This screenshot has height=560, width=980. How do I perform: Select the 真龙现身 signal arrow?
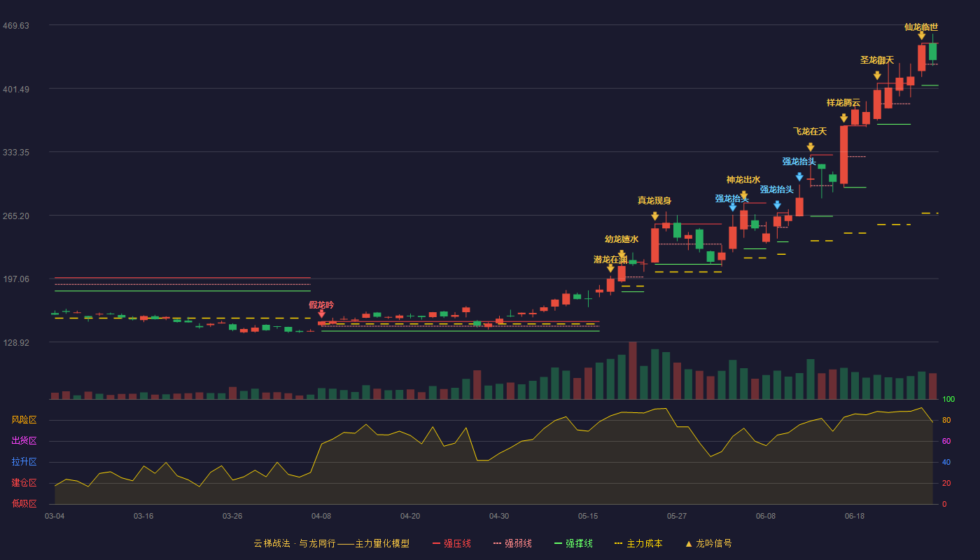pyautogui.click(x=654, y=216)
